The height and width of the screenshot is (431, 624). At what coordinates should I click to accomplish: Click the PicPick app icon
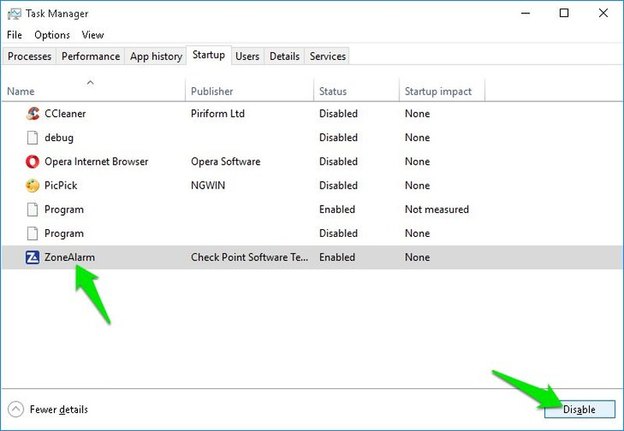tap(33, 185)
